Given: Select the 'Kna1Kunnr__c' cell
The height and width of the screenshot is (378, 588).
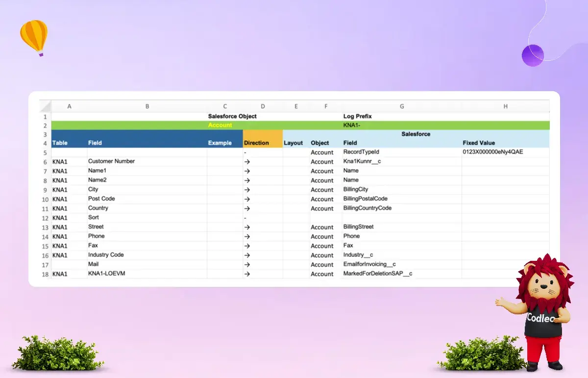Looking at the screenshot, I should pyautogui.click(x=402, y=162).
